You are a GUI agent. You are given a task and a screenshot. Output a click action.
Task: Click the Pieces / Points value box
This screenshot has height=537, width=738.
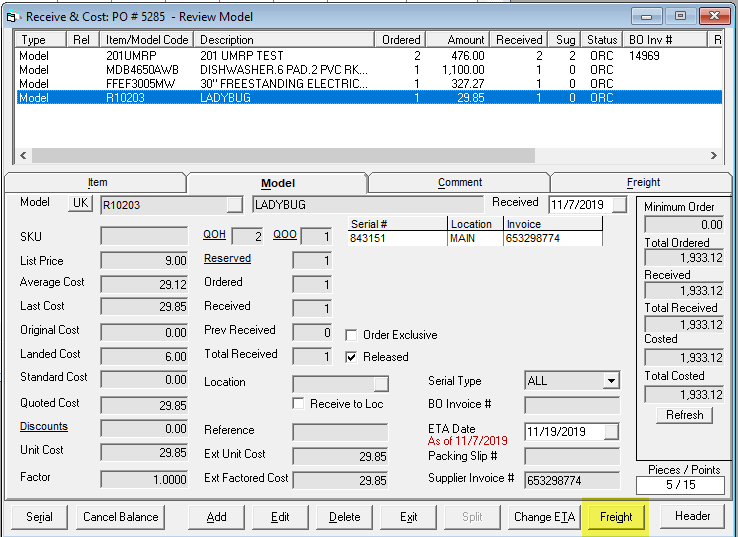(680, 485)
